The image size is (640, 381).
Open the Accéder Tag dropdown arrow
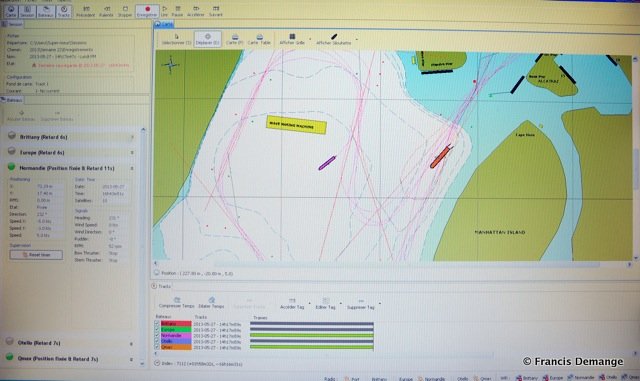tap(310, 303)
